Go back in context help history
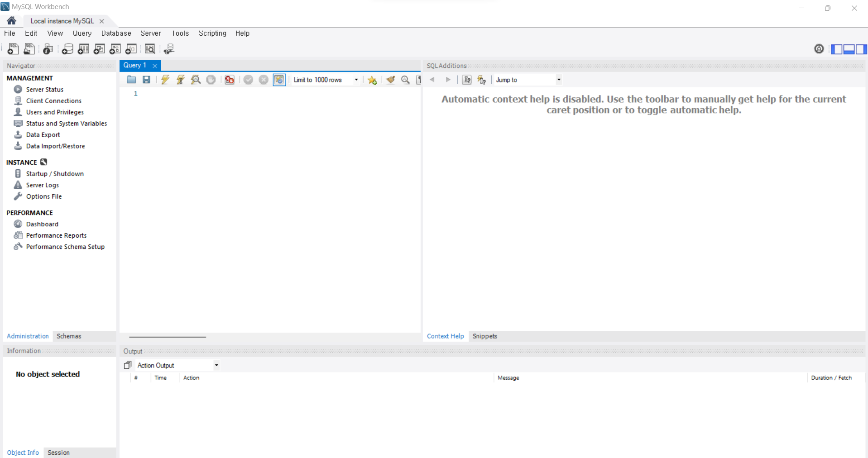The height and width of the screenshot is (458, 868). tap(432, 80)
